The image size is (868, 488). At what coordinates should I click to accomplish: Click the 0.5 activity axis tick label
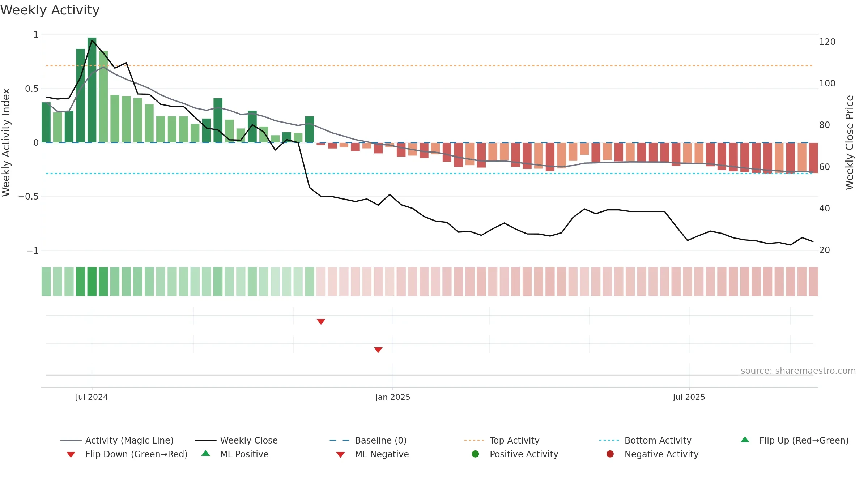pos(32,89)
